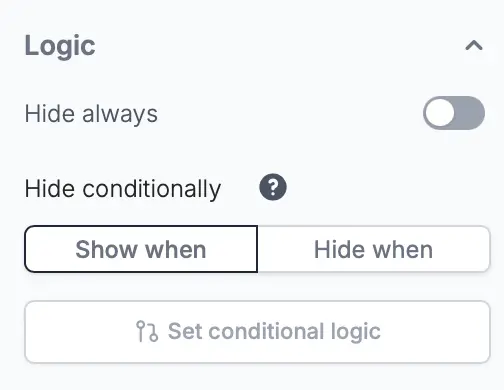The image size is (504, 390).
Task: Click the Hide conditionally label
Action: (x=123, y=189)
